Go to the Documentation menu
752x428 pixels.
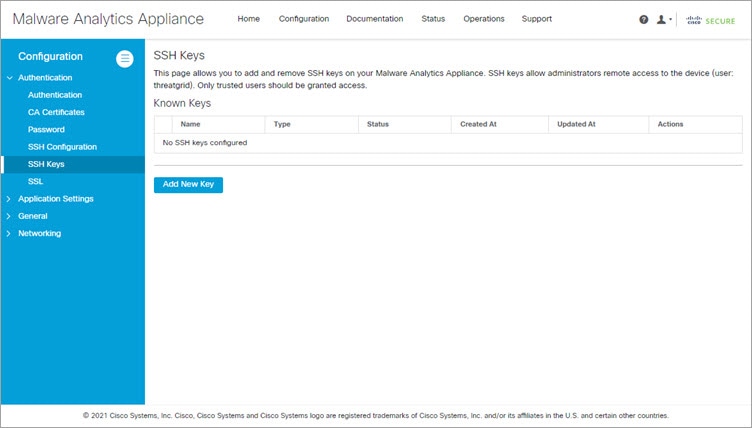click(x=375, y=19)
